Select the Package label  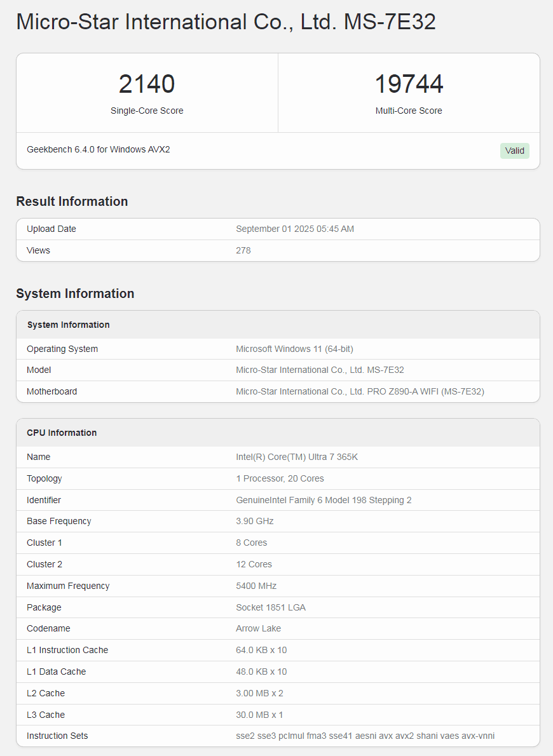click(44, 607)
